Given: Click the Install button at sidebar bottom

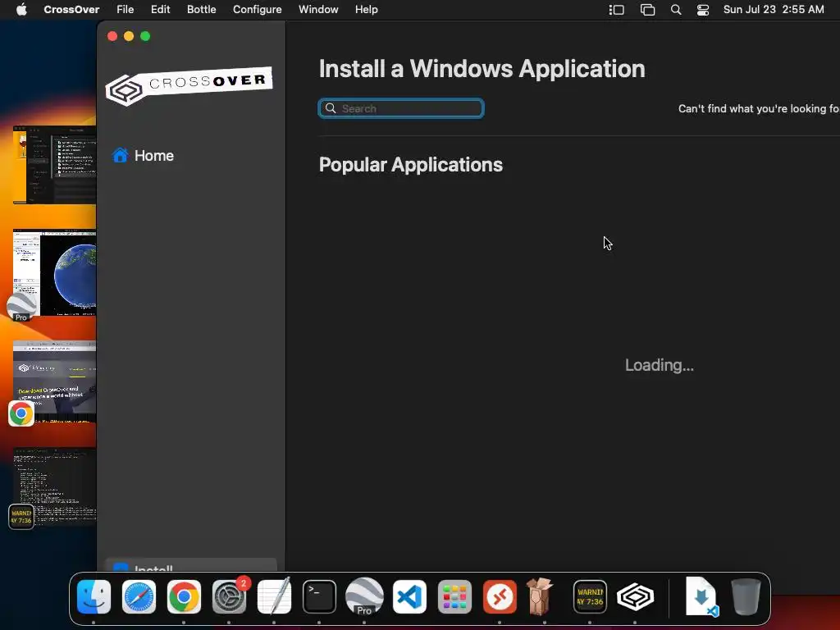Looking at the screenshot, I should point(191,565).
